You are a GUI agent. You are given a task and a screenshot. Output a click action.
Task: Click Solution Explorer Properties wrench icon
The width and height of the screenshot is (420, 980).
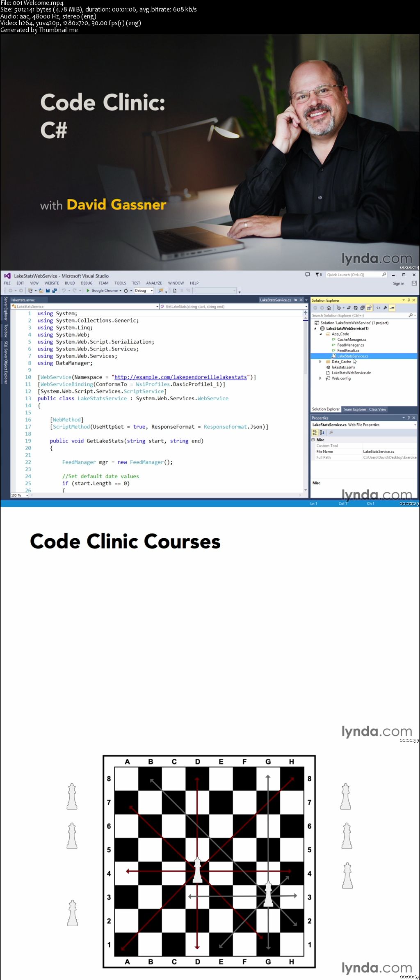click(x=385, y=308)
